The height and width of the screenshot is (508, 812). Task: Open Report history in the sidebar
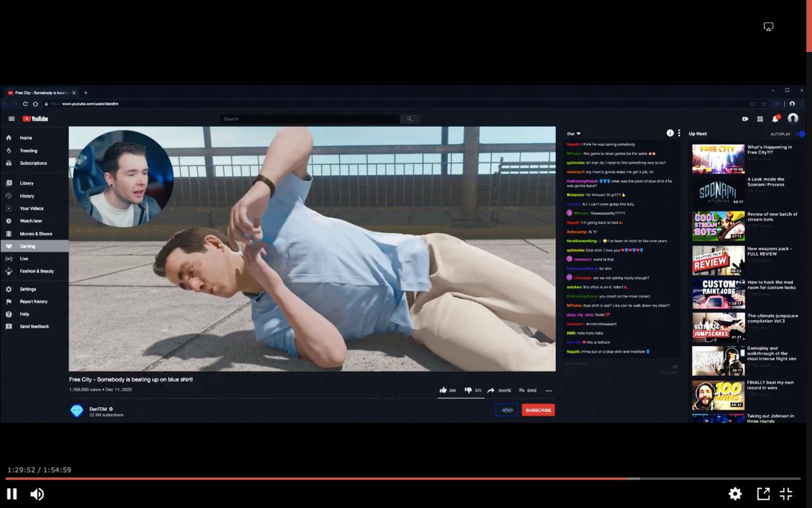(34, 302)
